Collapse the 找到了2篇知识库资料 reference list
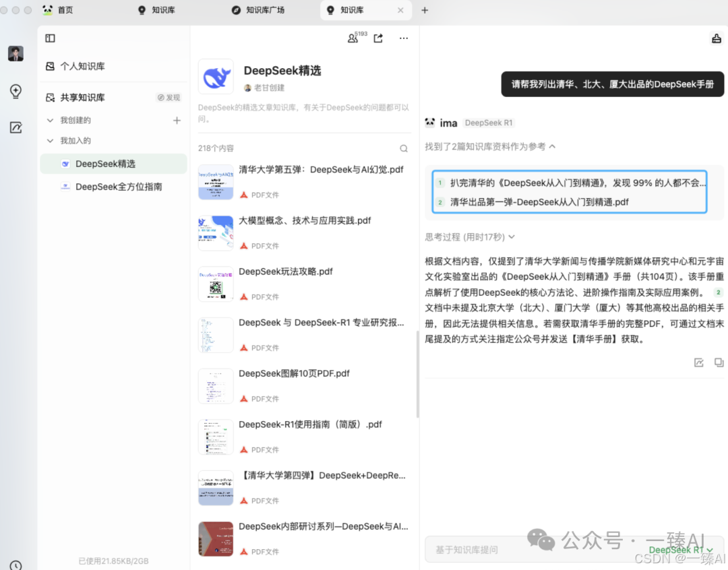 490,147
